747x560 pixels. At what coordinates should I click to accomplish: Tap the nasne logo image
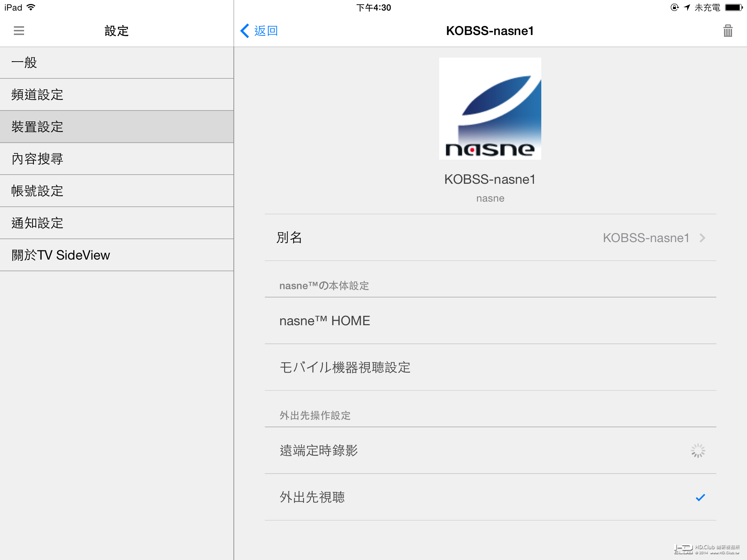click(x=490, y=109)
